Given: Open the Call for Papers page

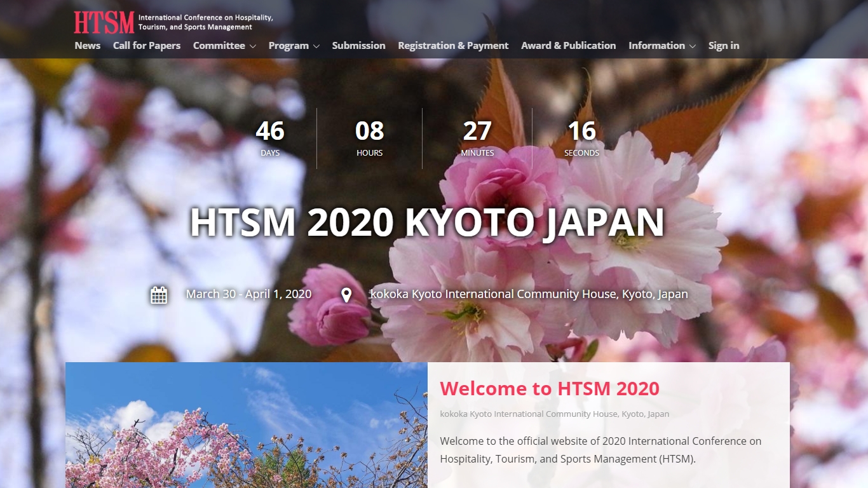Looking at the screenshot, I should (147, 46).
